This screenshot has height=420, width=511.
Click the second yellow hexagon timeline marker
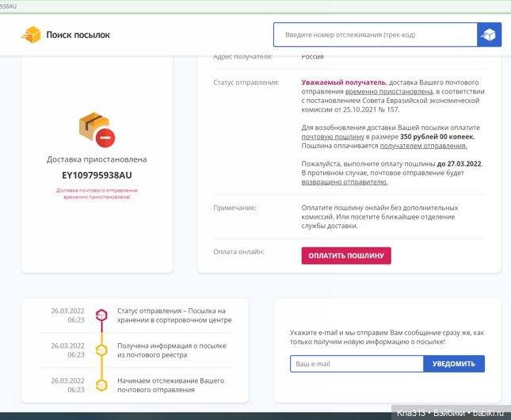click(101, 350)
